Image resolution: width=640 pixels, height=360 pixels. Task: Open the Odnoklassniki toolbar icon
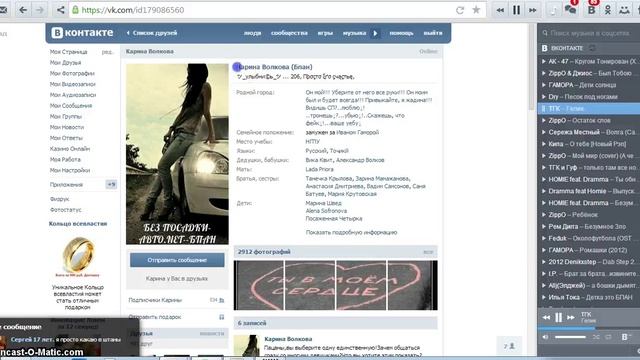click(x=608, y=10)
